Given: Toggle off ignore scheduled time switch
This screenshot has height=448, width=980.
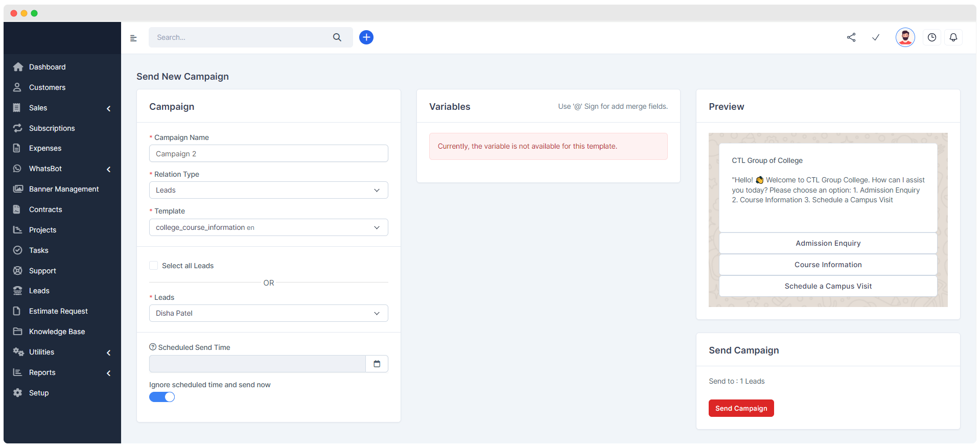Looking at the screenshot, I should click(x=162, y=397).
